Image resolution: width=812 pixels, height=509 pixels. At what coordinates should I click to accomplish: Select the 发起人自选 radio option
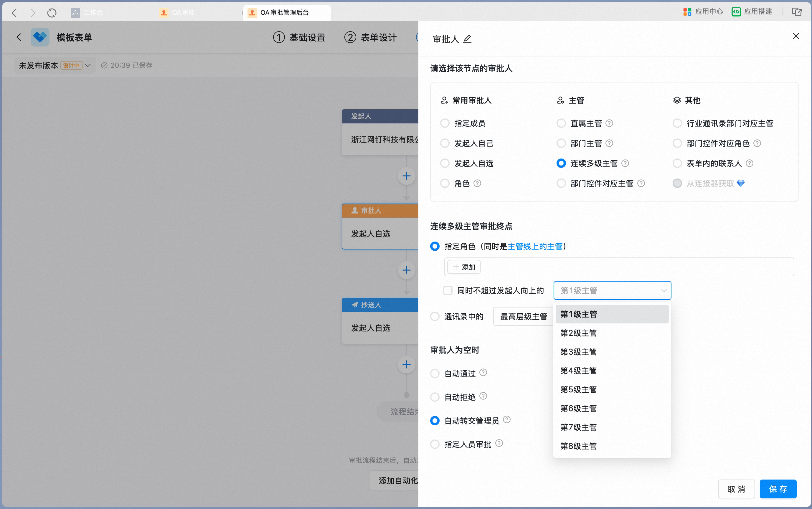click(x=445, y=163)
